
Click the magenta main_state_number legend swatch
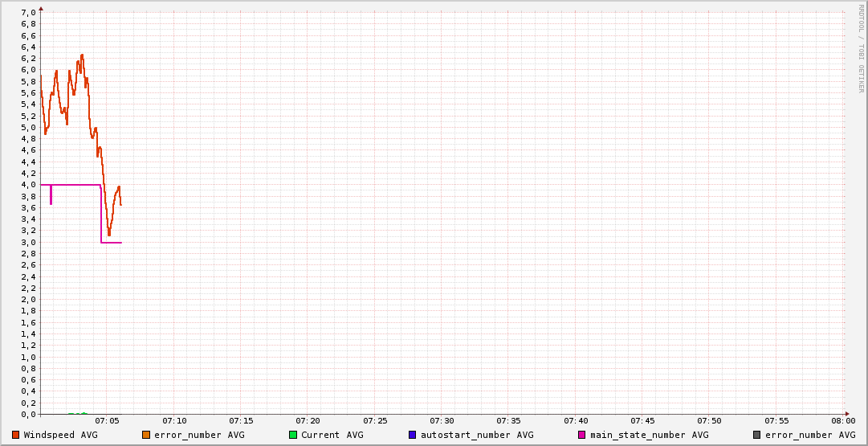[x=582, y=435]
